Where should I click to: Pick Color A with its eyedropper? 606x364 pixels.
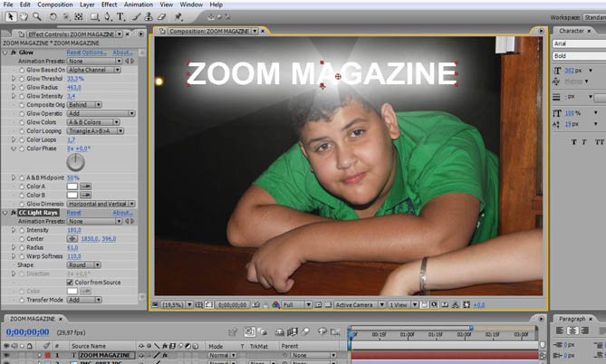pyautogui.click(x=87, y=186)
